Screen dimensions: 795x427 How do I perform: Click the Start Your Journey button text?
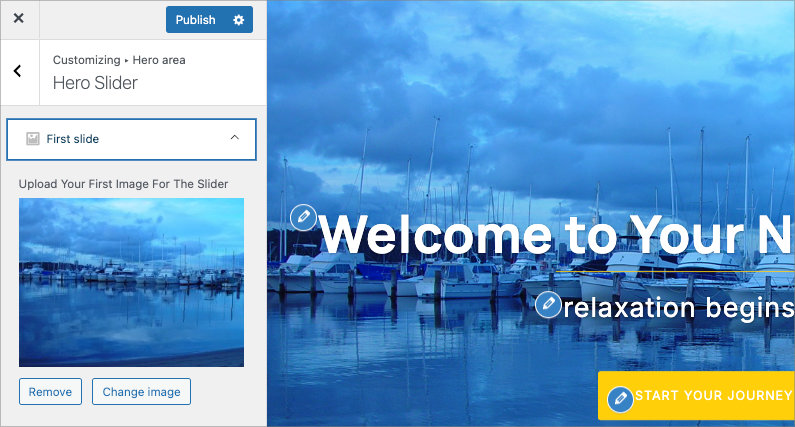tap(714, 396)
